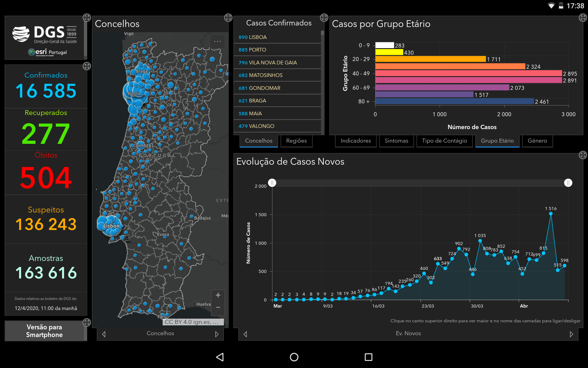Expand the Confirmados indicator panel
The image size is (588, 368).
pos(87,66)
